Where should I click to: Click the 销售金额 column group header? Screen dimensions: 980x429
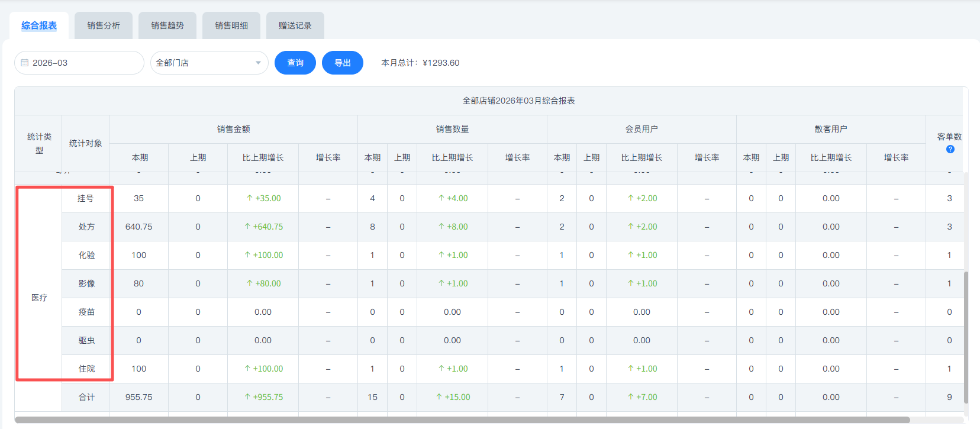coord(233,129)
